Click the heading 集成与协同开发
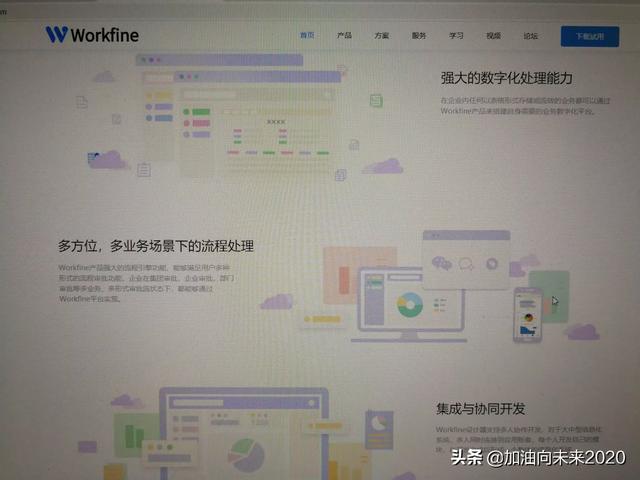Screen dimensions: 640x480 click(480, 409)
